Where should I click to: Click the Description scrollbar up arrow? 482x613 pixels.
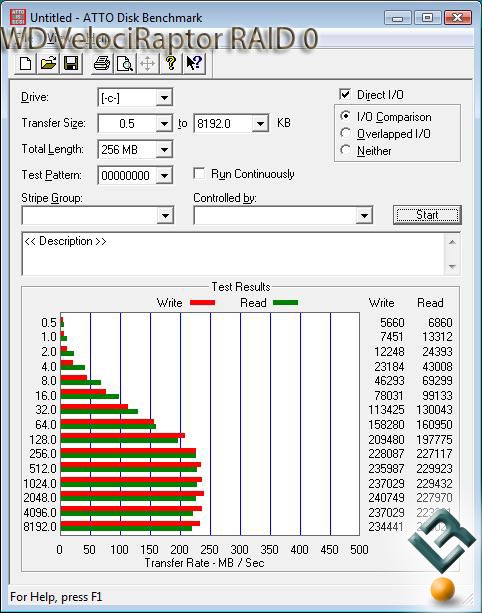pyautogui.click(x=452, y=242)
